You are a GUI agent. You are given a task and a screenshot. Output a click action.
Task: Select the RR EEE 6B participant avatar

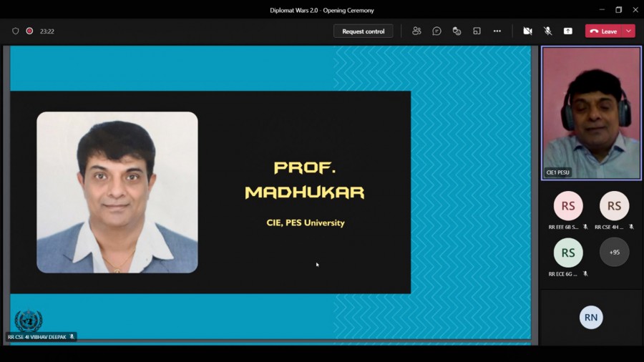pyautogui.click(x=568, y=206)
